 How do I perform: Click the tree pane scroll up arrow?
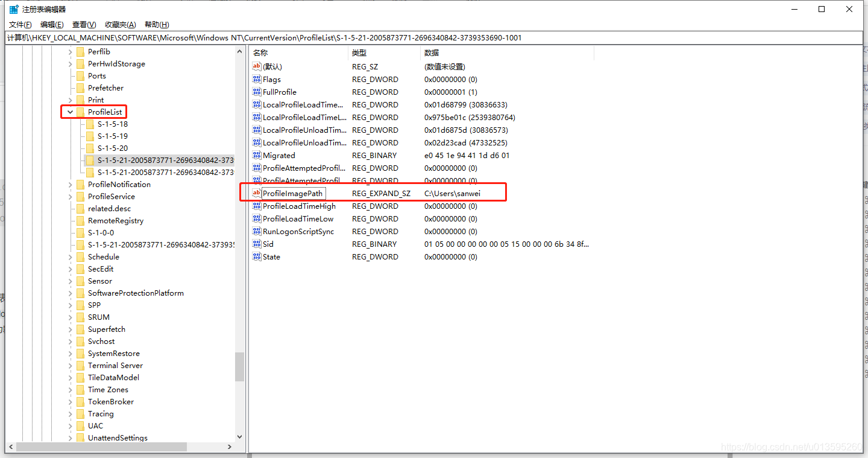pyautogui.click(x=240, y=52)
